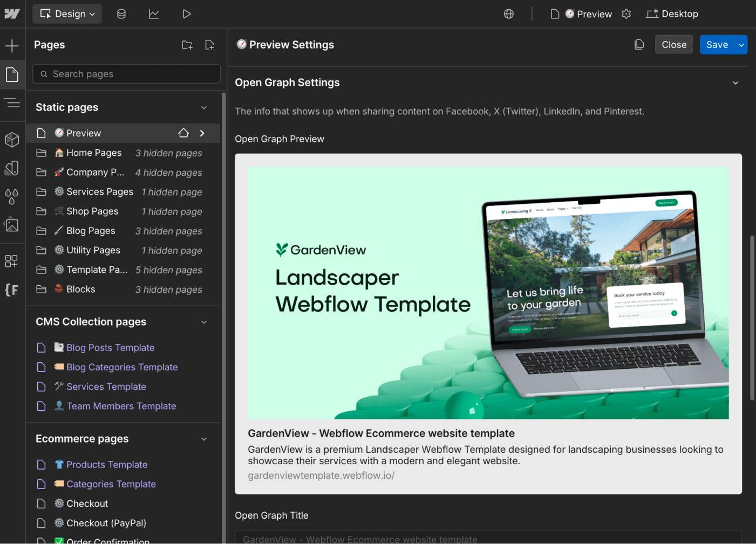Open the Blog Posts Template page

coord(110,347)
